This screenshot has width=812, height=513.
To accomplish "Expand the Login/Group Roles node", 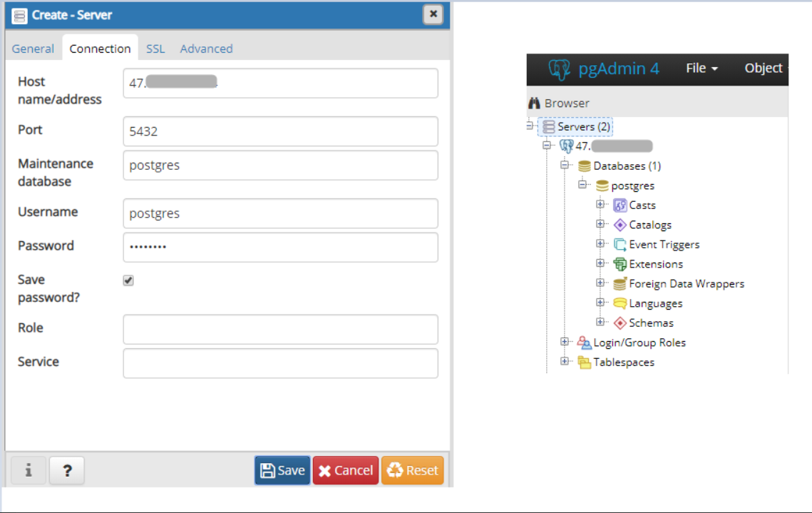I will (x=565, y=342).
